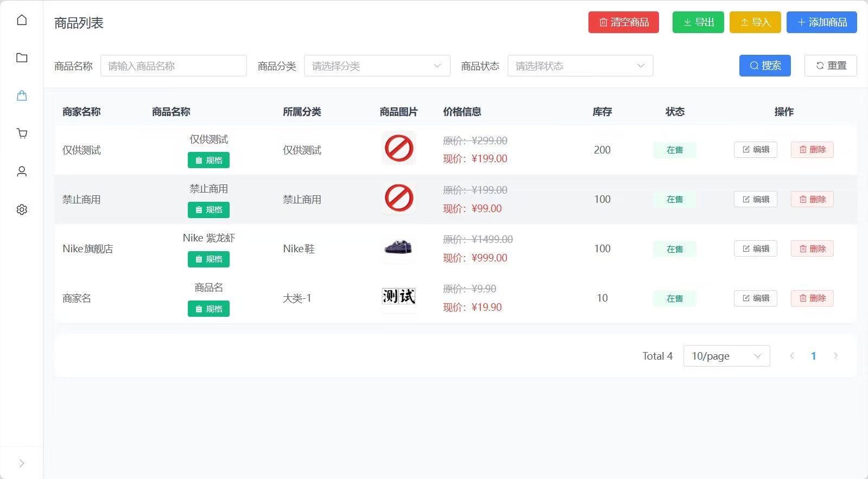Click 规格 button for 禁止商用 product
This screenshot has width=868, height=479.
208,209
